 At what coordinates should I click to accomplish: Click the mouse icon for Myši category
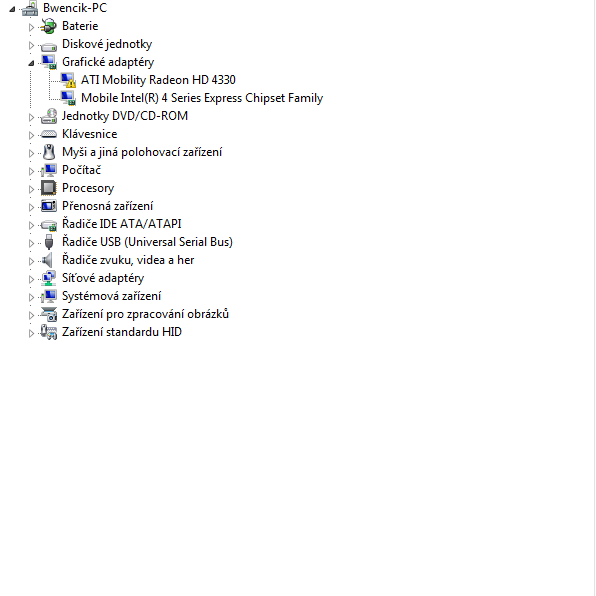click(x=49, y=152)
